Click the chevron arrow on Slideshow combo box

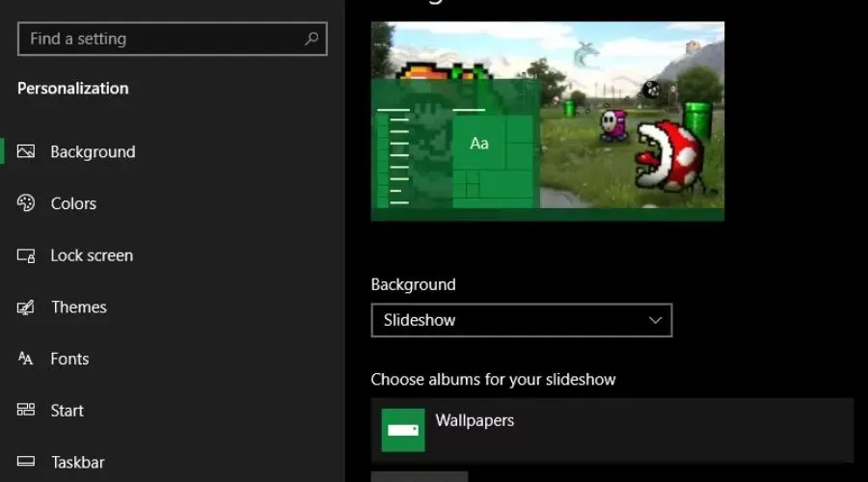[x=656, y=320]
